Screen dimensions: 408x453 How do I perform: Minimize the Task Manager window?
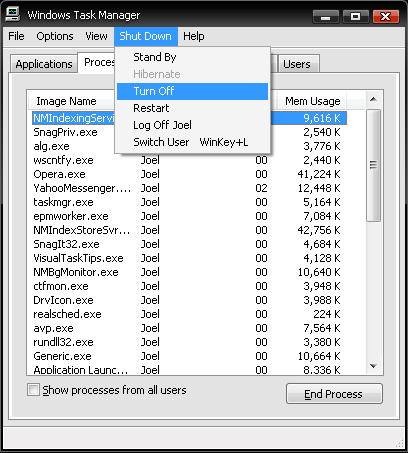pos(326,16)
